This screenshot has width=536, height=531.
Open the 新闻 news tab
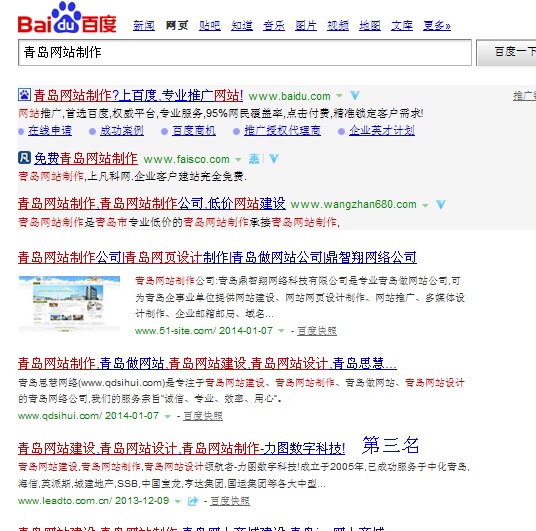pos(144,25)
